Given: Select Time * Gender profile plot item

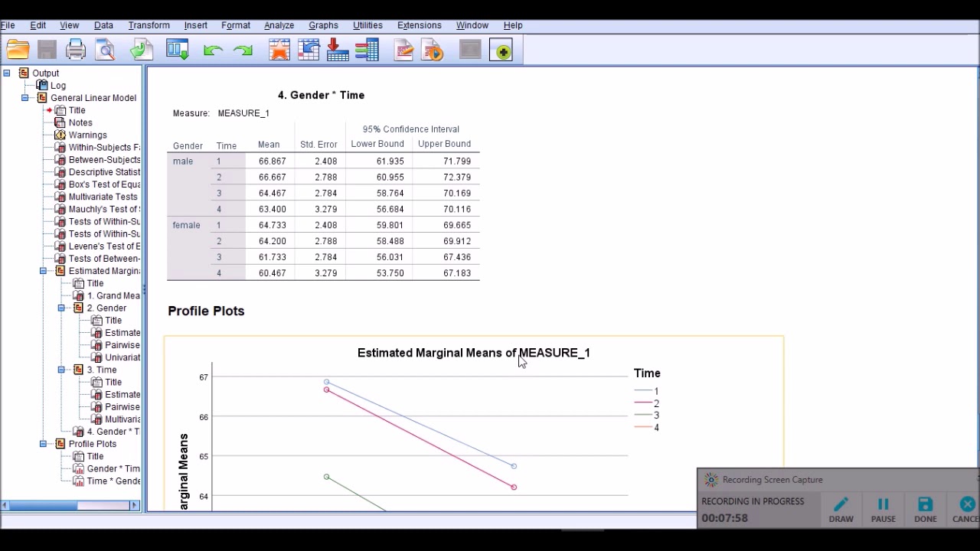Looking at the screenshot, I should [113, 481].
